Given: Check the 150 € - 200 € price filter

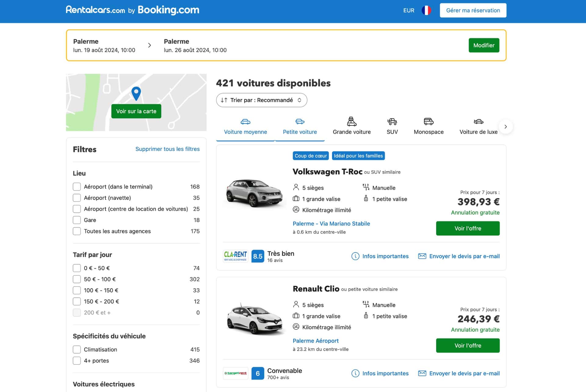Looking at the screenshot, I should pyautogui.click(x=77, y=301).
